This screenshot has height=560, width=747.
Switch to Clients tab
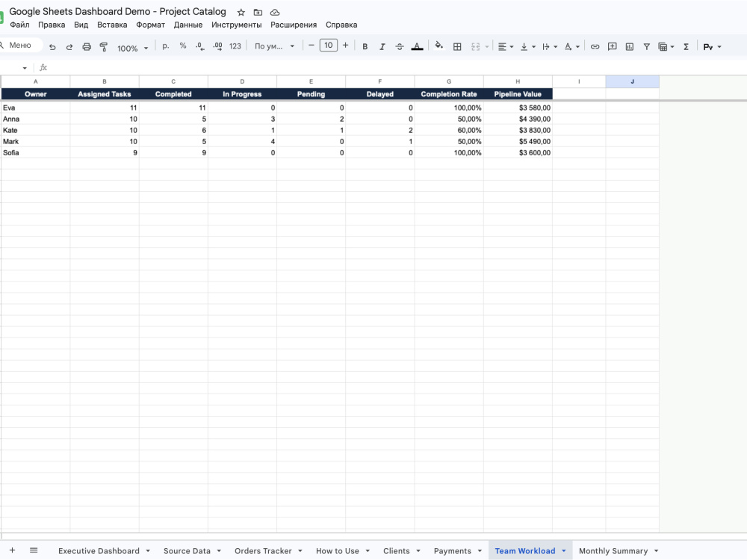coord(397,550)
